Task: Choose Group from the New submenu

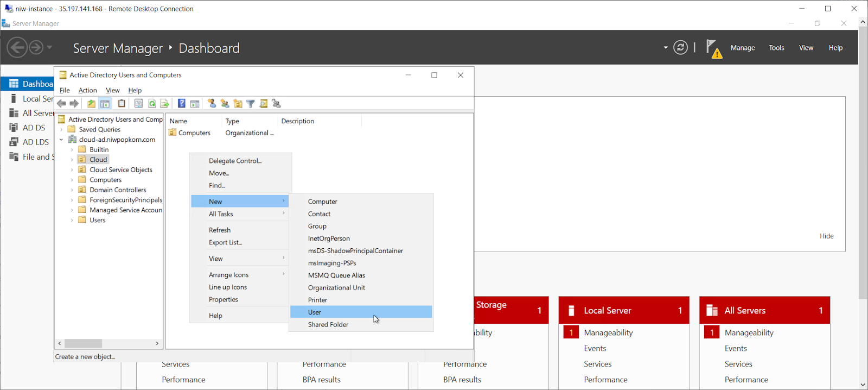Action: [361, 226]
